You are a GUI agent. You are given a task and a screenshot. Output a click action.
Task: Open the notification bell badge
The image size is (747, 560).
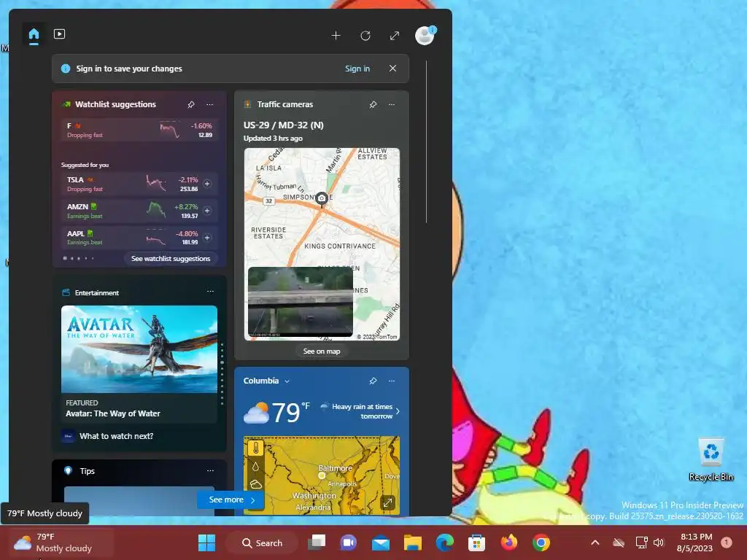click(727, 542)
